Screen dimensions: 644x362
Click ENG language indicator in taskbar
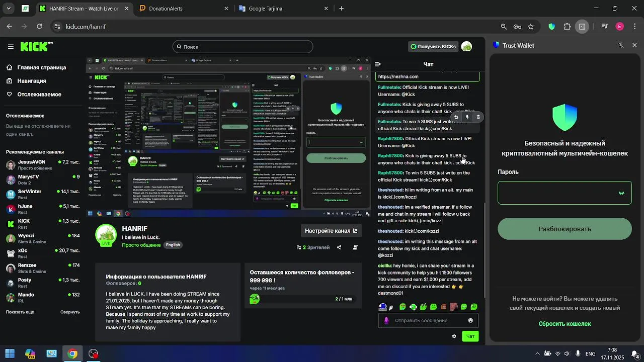(x=591, y=354)
